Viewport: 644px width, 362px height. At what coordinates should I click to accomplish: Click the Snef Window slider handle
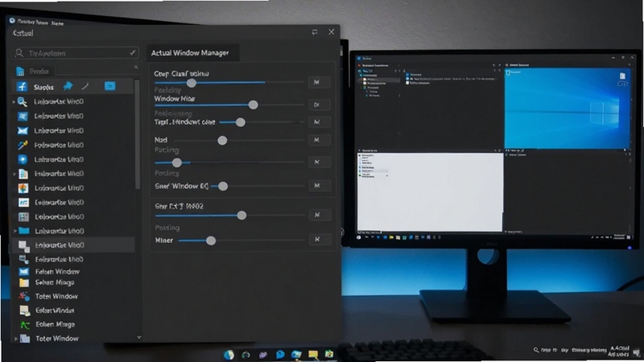coord(223,187)
